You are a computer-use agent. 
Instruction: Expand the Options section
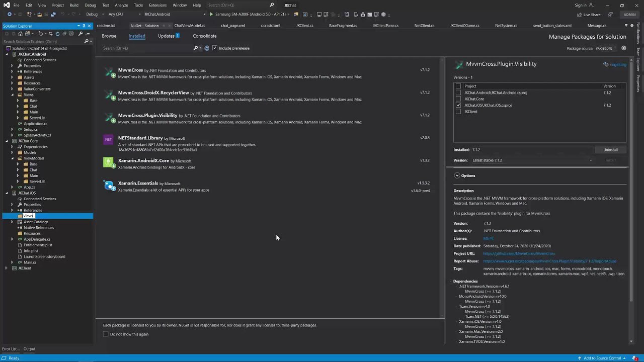pos(457,175)
